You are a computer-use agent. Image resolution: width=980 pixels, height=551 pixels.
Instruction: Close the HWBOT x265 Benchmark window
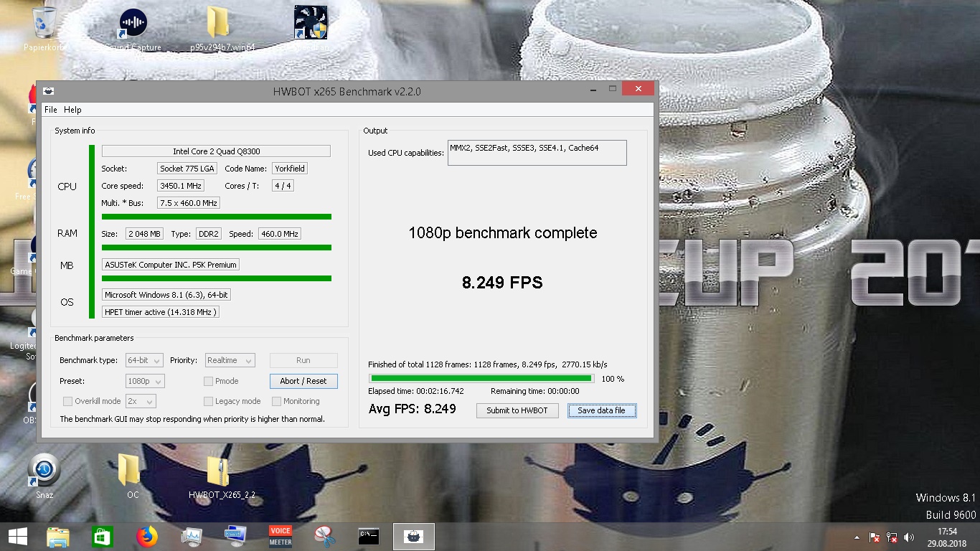[x=638, y=89]
